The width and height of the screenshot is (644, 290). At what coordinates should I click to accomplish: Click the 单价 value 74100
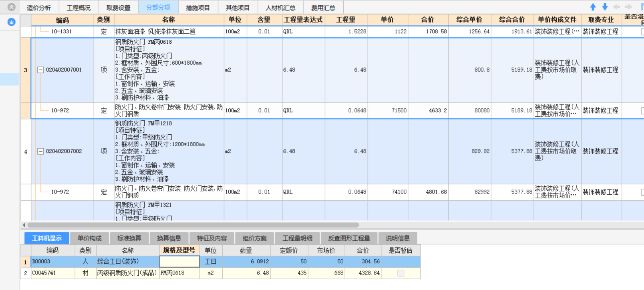click(399, 192)
